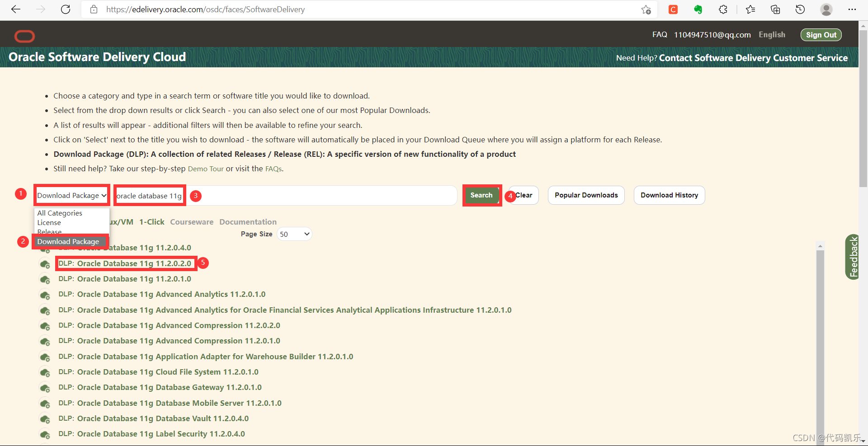The width and height of the screenshot is (868, 446).
Task: Open the red C extension icon
Action: (673, 9)
